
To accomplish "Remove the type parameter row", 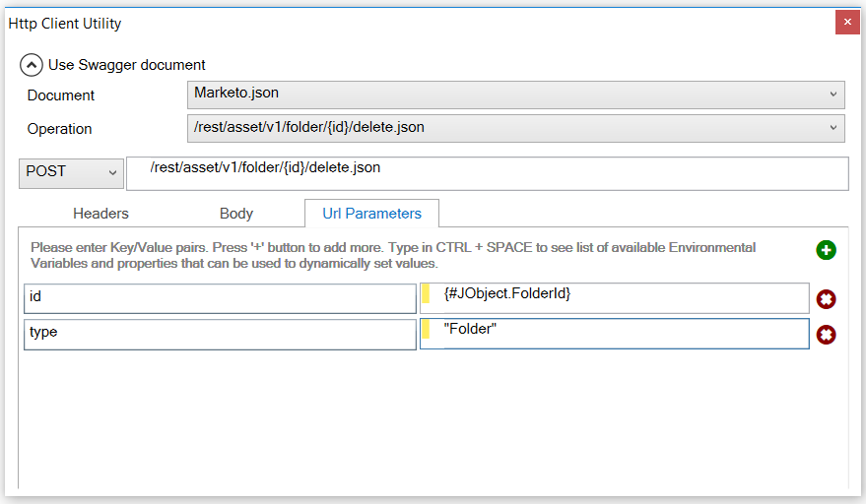I will point(826,335).
